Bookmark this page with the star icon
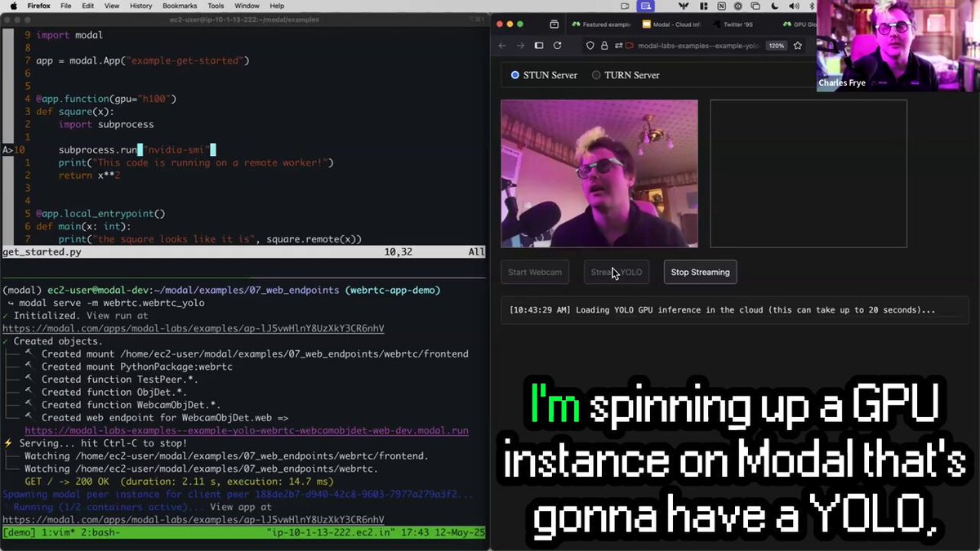980x551 pixels. pos(798,46)
